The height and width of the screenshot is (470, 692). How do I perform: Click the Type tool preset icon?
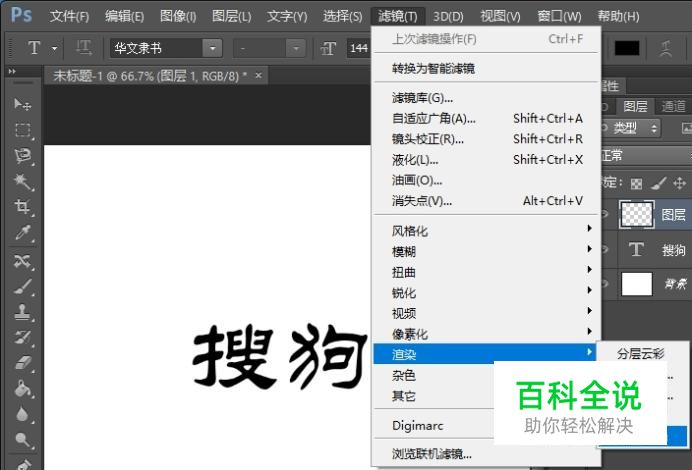pyautogui.click(x=34, y=48)
